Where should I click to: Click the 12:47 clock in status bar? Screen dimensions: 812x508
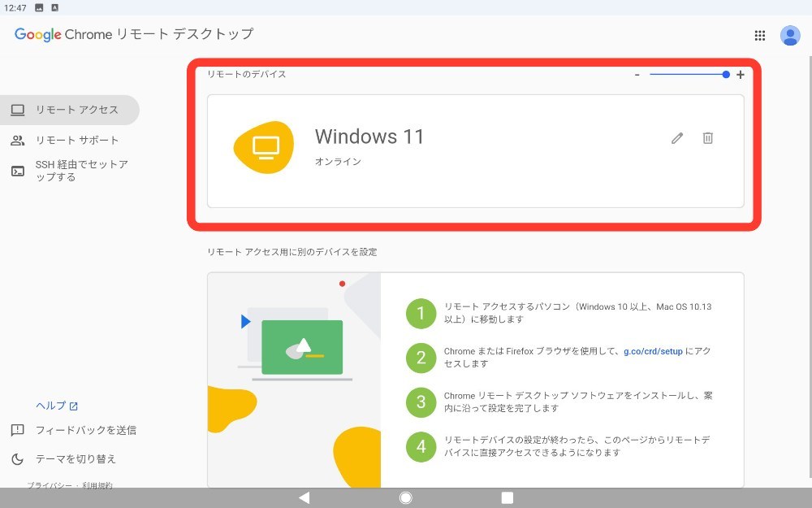[15, 8]
